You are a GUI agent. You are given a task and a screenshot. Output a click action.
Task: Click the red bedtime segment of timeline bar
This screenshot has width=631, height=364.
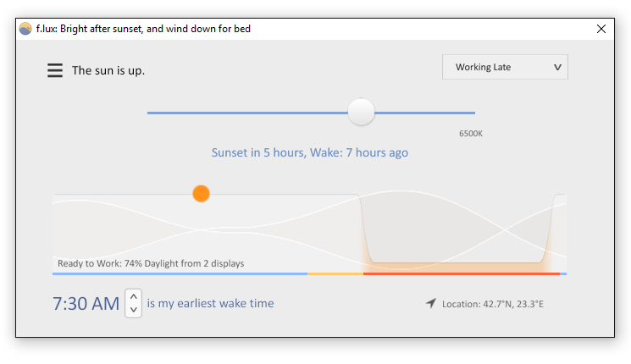click(x=461, y=274)
